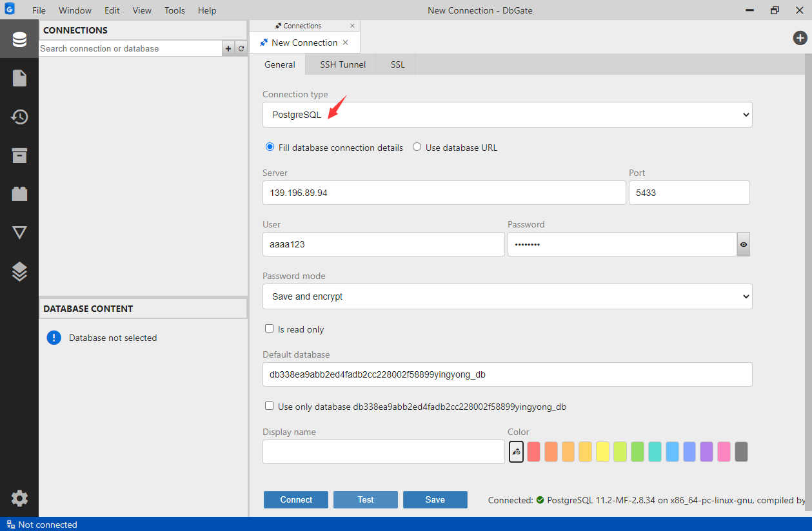
Task: Enable the Is read only checkbox
Action: point(270,329)
